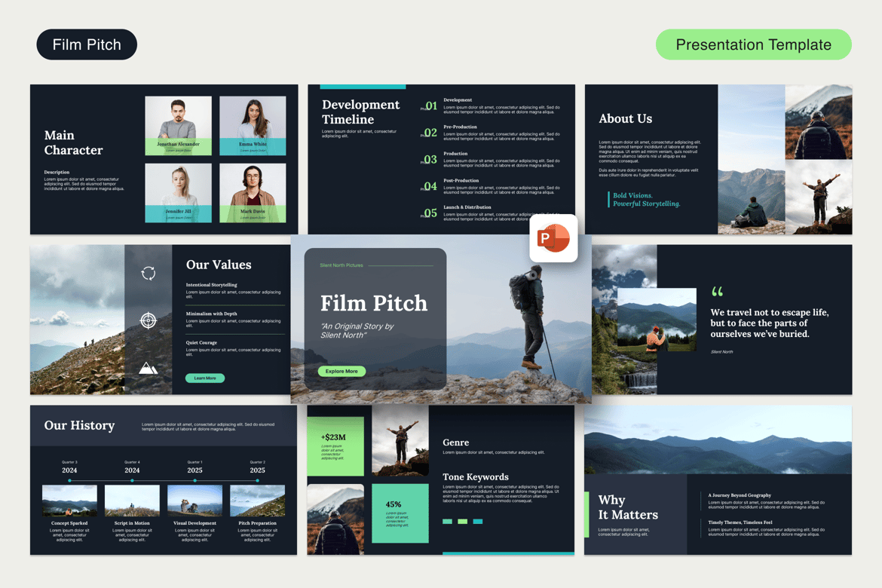Open the Pitch Preparation thumbnail image

pyautogui.click(x=257, y=501)
